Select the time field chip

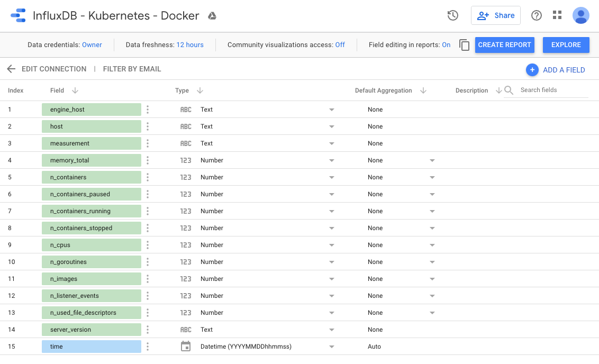coord(92,347)
